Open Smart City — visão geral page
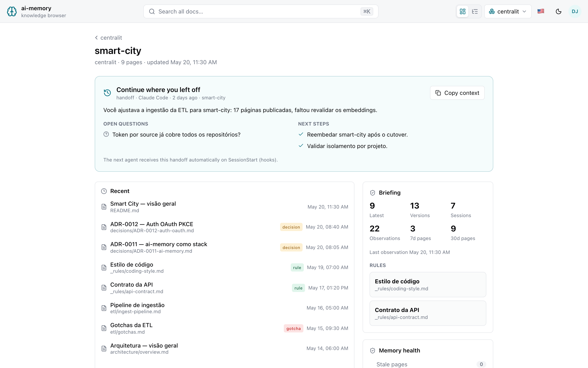The height and width of the screenshot is (368, 588). 225,207
